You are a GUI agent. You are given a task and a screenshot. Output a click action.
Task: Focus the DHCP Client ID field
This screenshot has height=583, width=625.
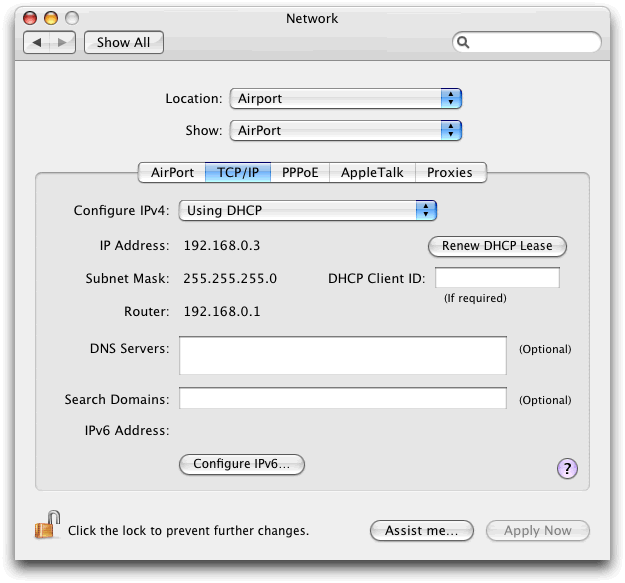[497, 278]
